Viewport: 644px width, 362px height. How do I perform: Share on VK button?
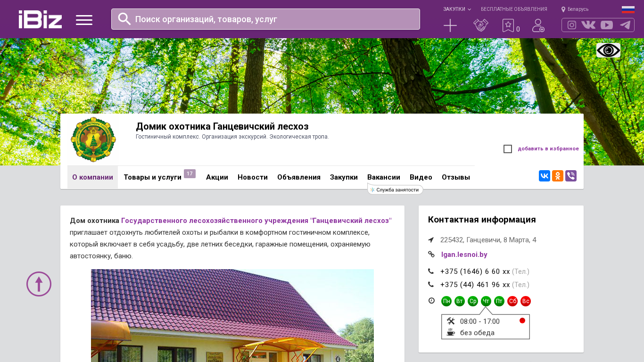tap(545, 176)
